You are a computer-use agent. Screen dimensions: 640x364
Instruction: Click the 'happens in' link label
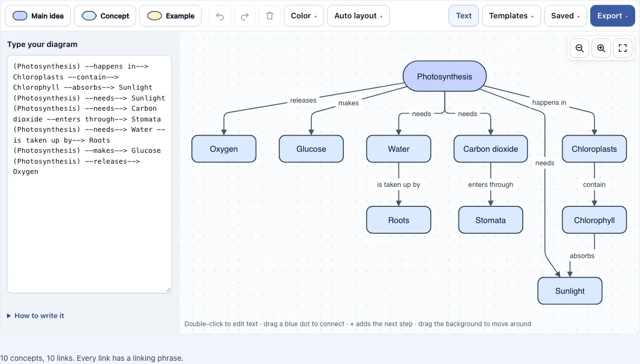point(549,102)
